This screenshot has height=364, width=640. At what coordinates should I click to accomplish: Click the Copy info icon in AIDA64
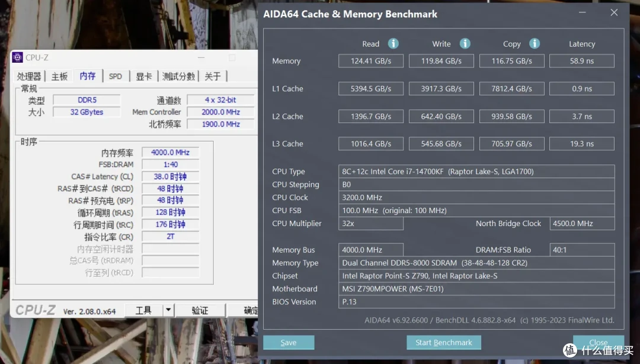click(x=535, y=43)
